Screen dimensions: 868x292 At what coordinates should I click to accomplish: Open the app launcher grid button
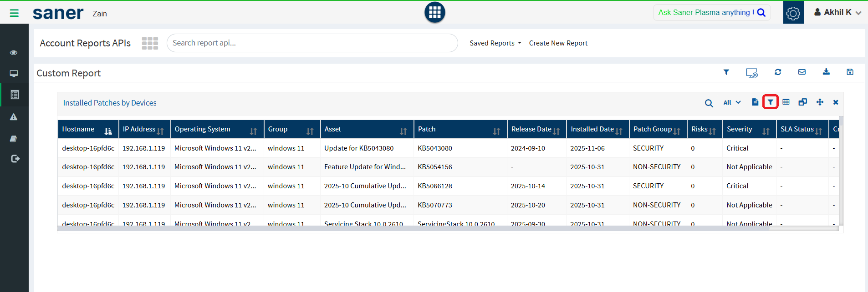coord(434,12)
